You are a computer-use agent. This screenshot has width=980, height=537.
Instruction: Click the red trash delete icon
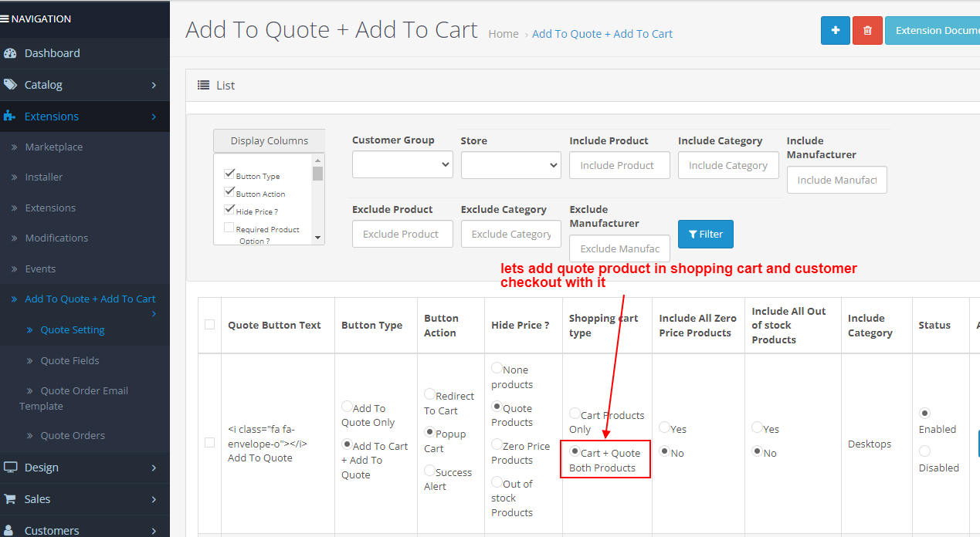(x=867, y=30)
